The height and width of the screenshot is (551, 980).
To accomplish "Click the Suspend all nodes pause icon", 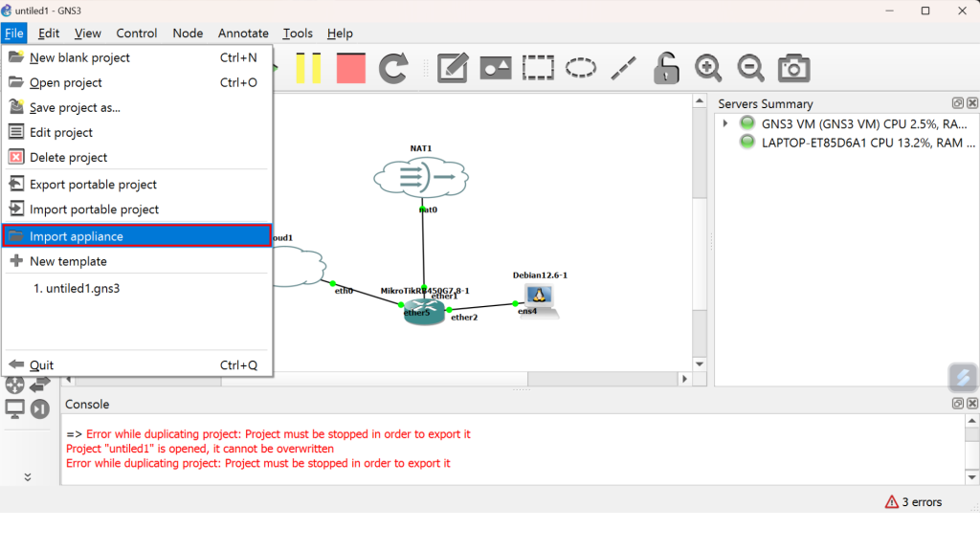I will tap(308, 68).
